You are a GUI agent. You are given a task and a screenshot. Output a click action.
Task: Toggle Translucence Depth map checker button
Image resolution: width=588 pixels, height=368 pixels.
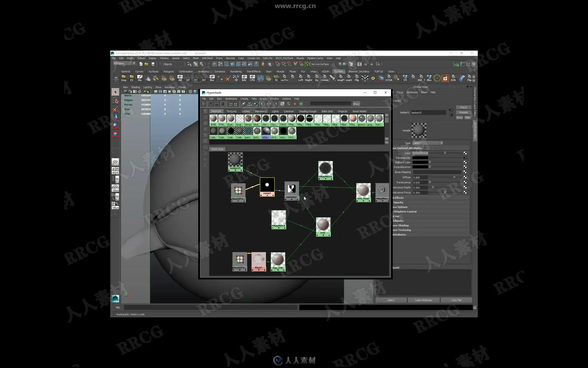465,187
